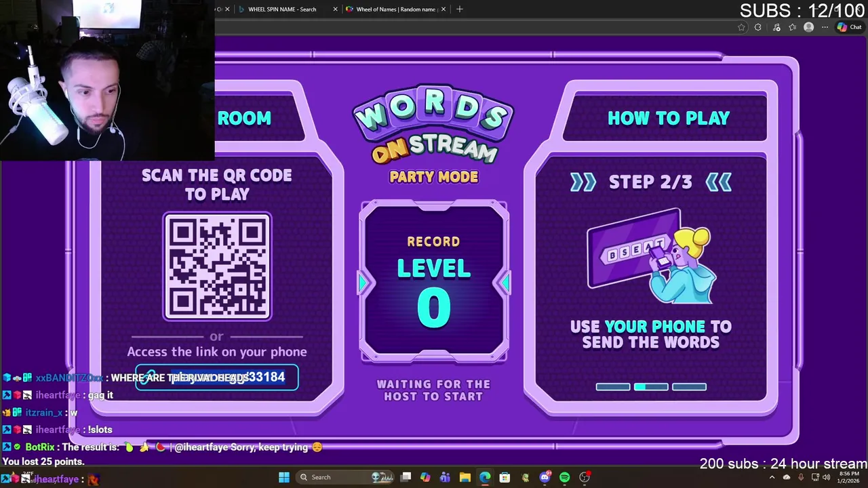Viewport: 868px width, 488px height.
Task: Open the browser extensions icon
Action: pos(757,27)
